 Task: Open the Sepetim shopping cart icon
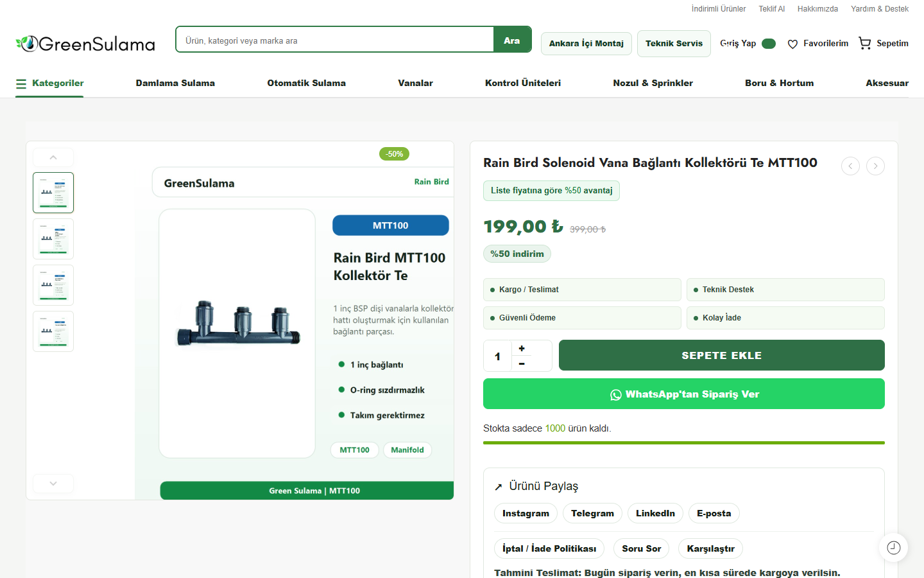tap(865, 43)
